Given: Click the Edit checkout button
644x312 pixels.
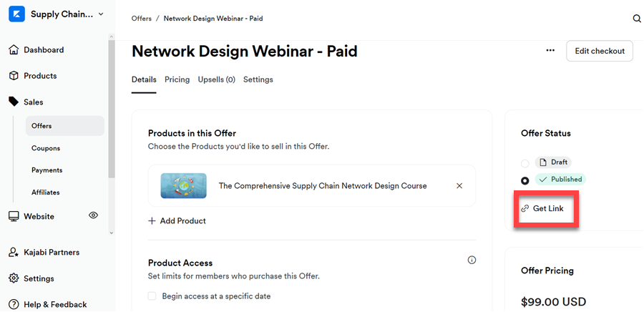Looking at the screenshot, I should (599, 51).
